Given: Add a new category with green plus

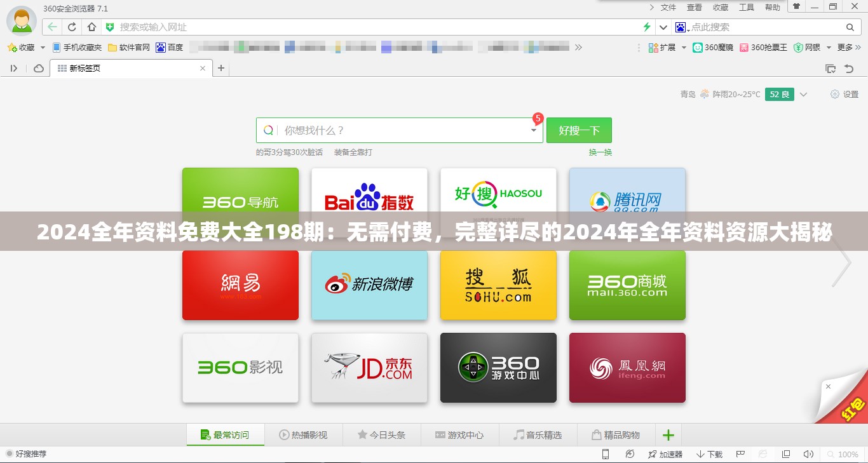Looking at the screenshot, I should coord(668,435).
